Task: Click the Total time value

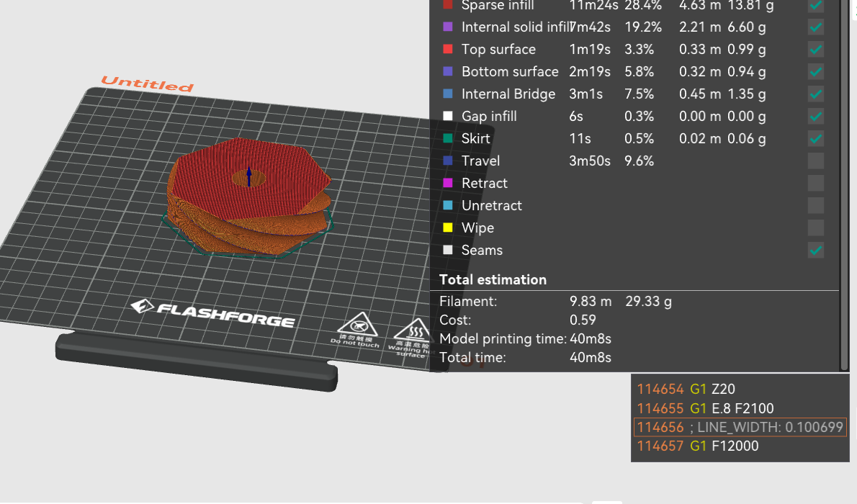Action: pyautogui.click(x=591, y=358)
